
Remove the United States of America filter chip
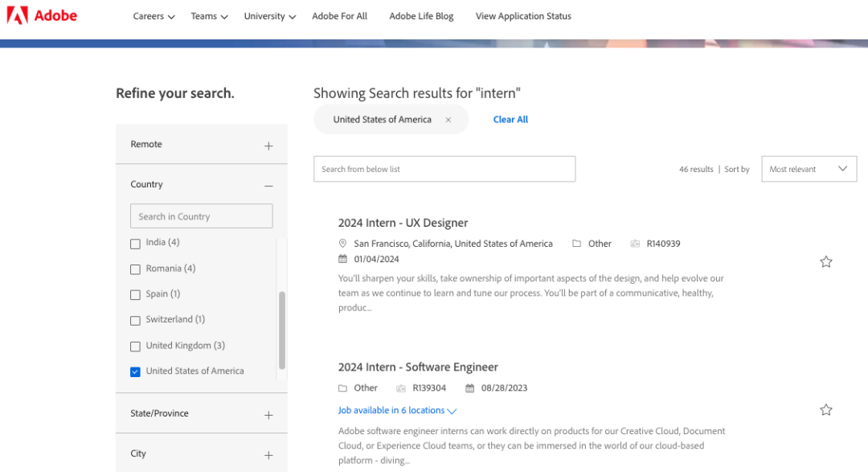(x=448, y=120)
